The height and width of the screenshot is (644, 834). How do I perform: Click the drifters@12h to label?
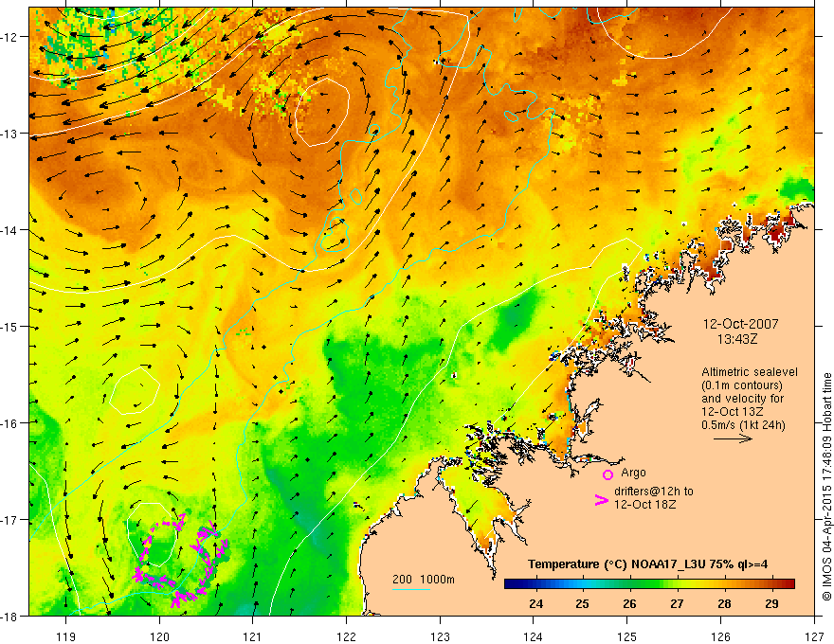pos(654,492)
